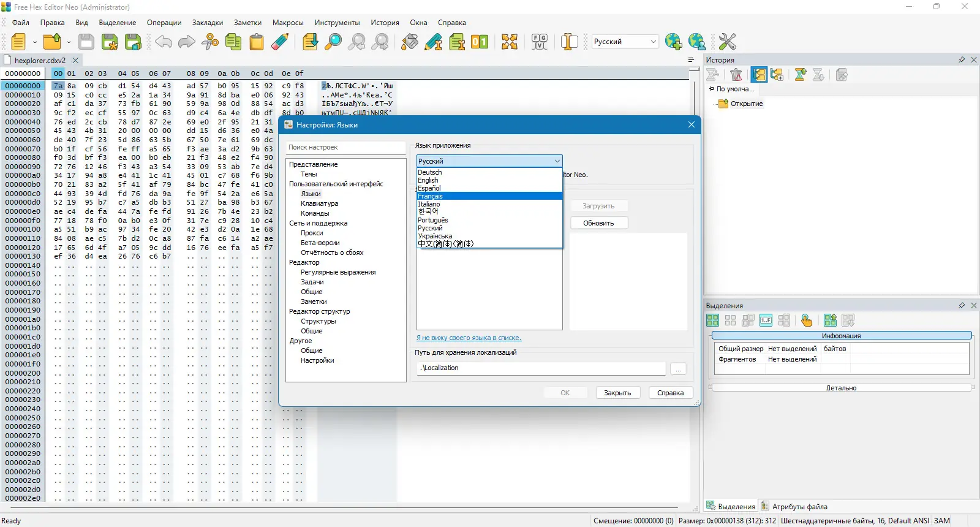This screenshot has height=527, width=980.
Task: Pin the История panel with the pushpin icon
Action: coord(962,60)
